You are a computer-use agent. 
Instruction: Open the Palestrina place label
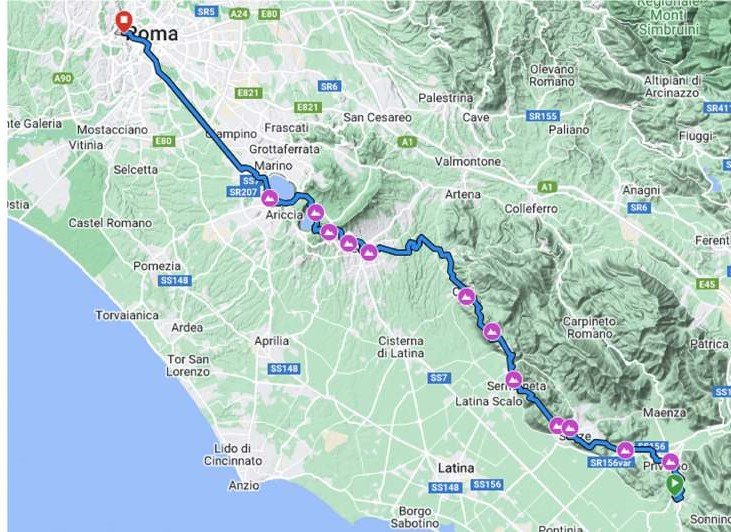tap(445, 98)
